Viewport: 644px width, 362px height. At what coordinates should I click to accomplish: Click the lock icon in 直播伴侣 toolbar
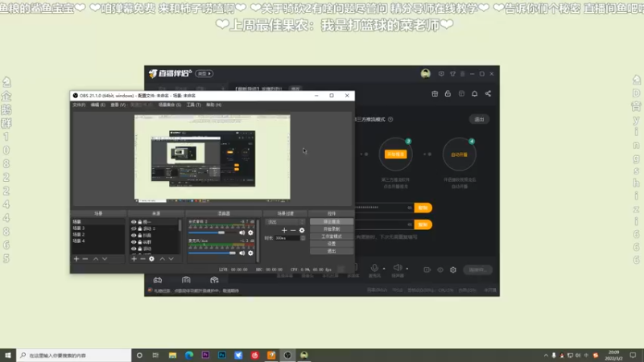click(x=448, y=93)
